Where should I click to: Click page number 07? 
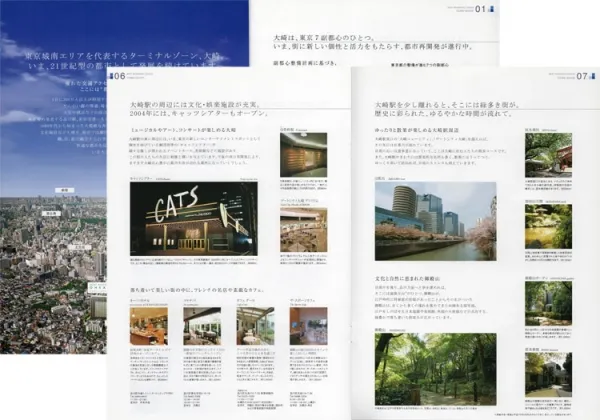click(x=582, y=76)
